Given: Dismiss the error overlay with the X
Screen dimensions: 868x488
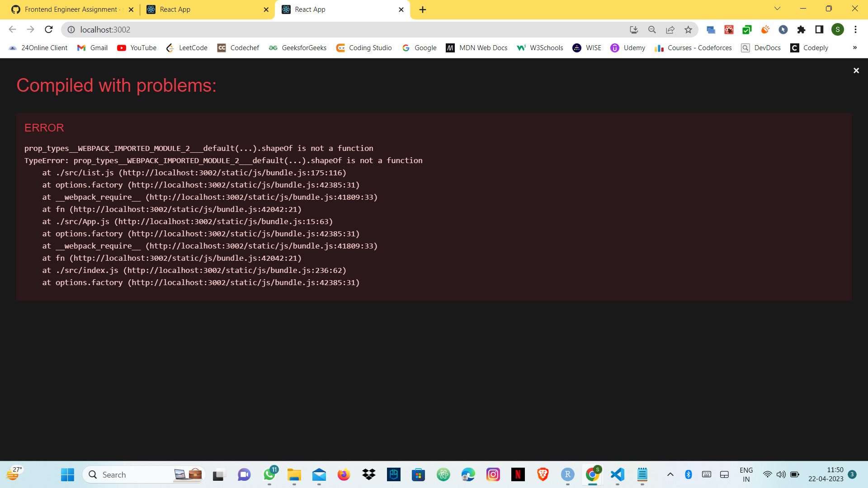Looking at the screenshot, I should 856,70.
